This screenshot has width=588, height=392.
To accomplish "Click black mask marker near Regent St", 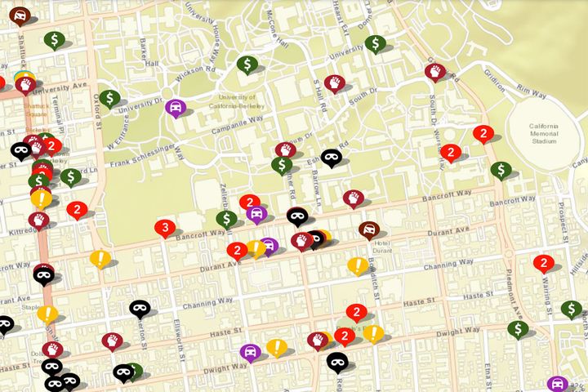I will coord(337,363).
